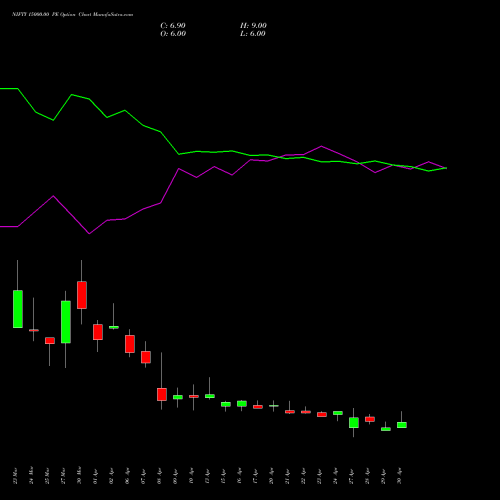Click the 30 Apr date label

399,476
